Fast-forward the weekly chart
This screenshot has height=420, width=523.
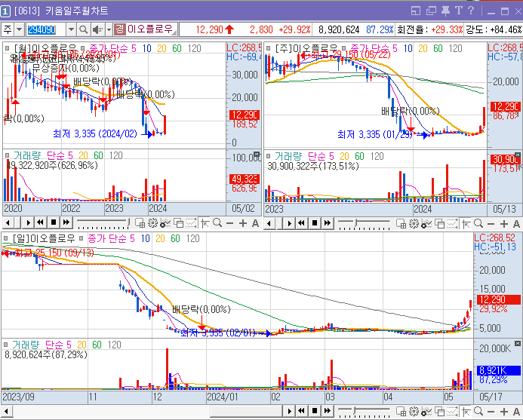[x=328, y=223]
